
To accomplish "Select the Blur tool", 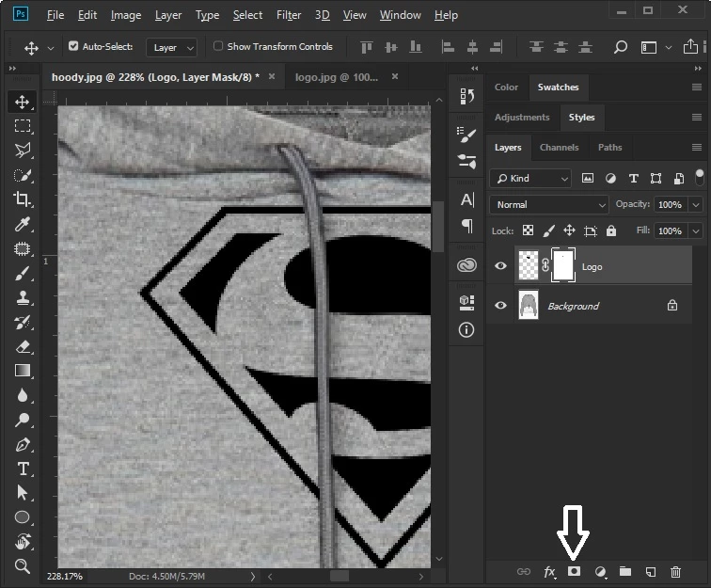I will 22,395.
